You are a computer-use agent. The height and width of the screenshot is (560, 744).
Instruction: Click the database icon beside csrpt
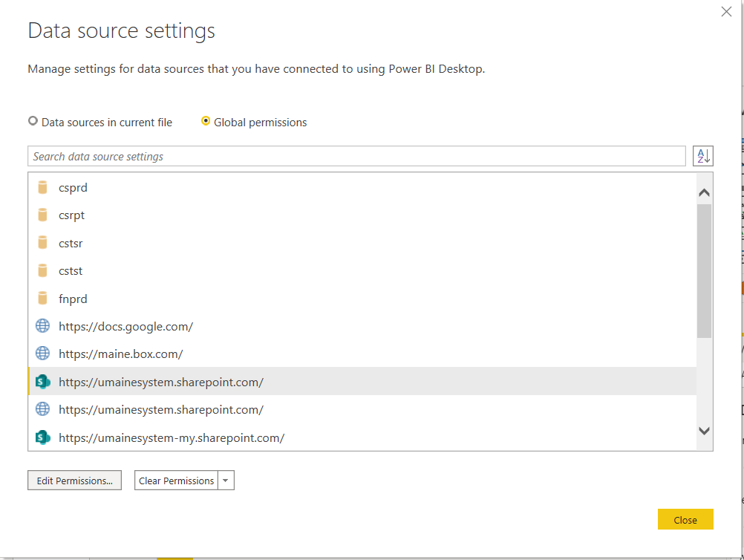[x=42, y=215]
